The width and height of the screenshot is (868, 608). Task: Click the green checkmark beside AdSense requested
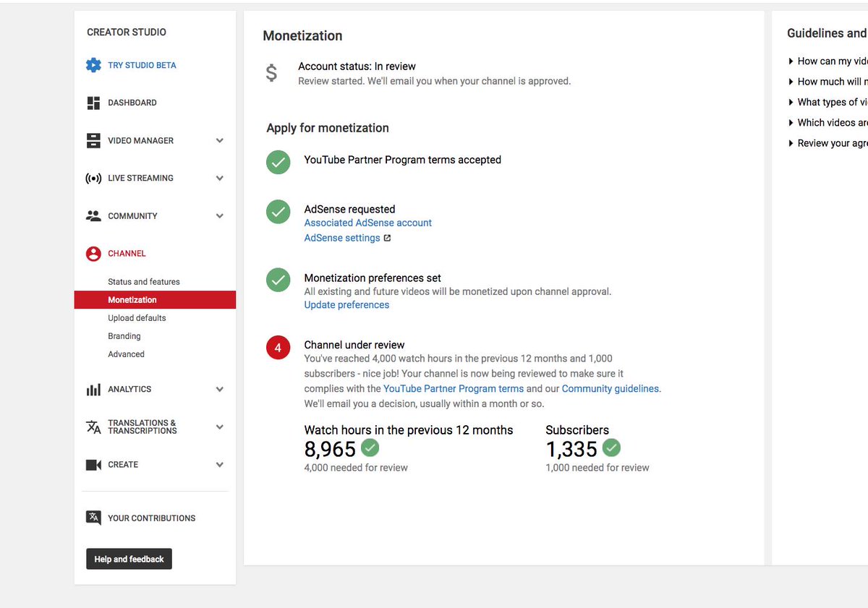point(278,212)
